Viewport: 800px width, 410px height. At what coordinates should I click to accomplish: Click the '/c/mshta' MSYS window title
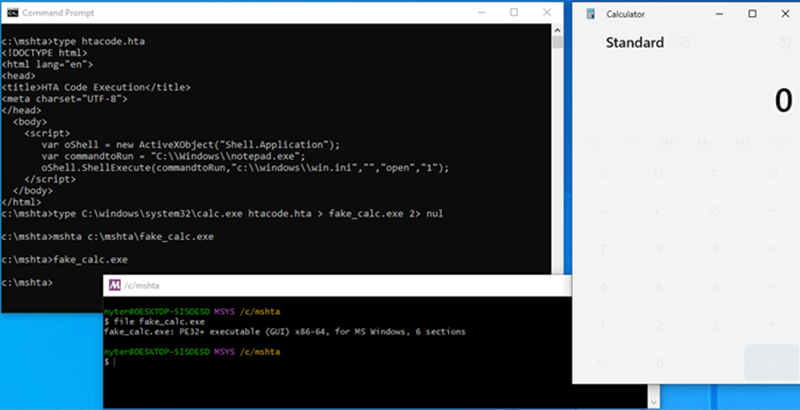142,286
